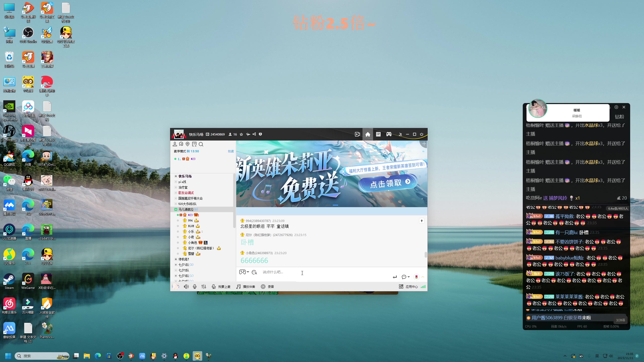
Task: Switch to the home tab in title bar
Action: click(x=368, y=134)
